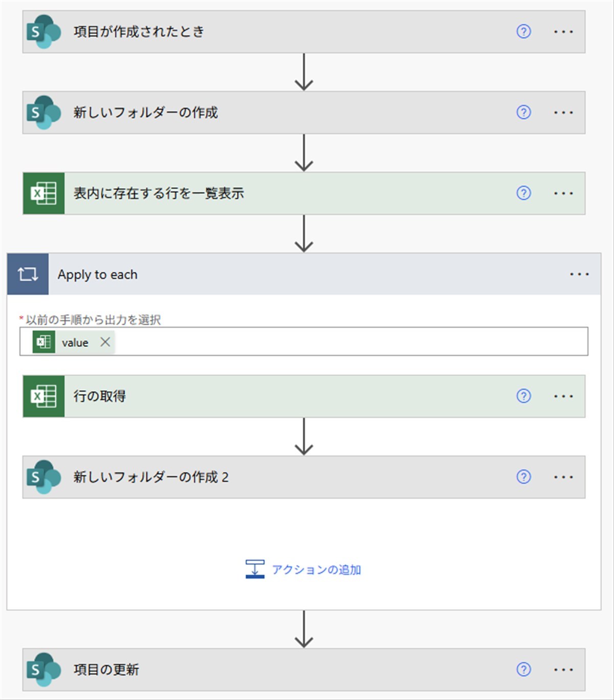Open ellipsis menu for 新しいフォルダーの作成
The height and width of the screenshot is (700, 614).
click(x=563, y=112)
